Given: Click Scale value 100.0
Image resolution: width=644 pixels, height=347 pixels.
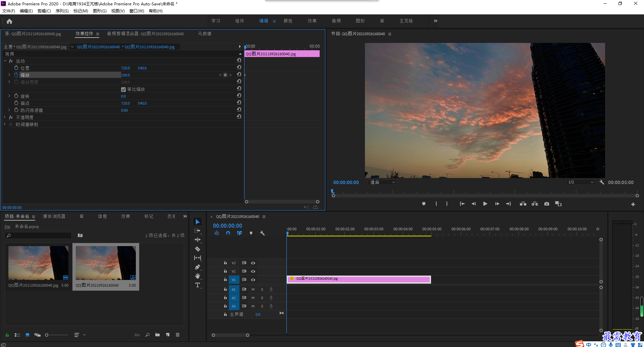Looking at the screenshot, I should 125,75.
